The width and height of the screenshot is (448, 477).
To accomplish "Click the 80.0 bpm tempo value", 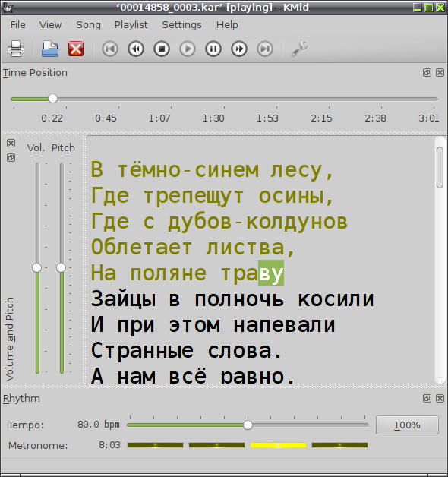I will 99,425.
